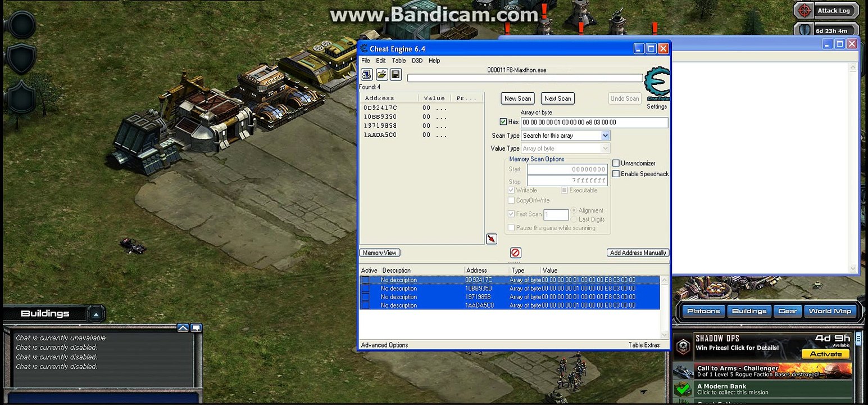The height and width of the screenshot is (405, 868).
Task: Select the Last Digits radio button
Action: (x=574, y=219)
